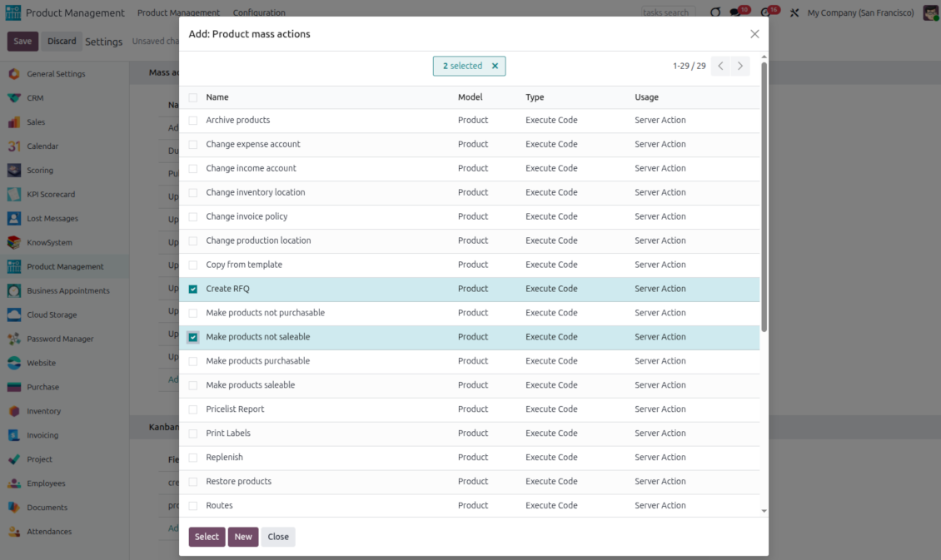Go to previous page of records

pos(721,67)
